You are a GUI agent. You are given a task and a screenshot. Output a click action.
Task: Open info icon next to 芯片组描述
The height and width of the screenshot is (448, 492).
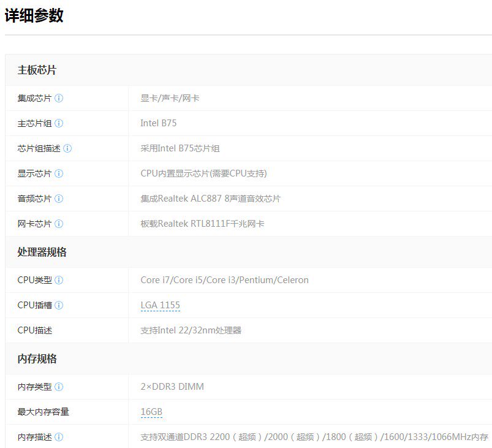coord(67,148)
